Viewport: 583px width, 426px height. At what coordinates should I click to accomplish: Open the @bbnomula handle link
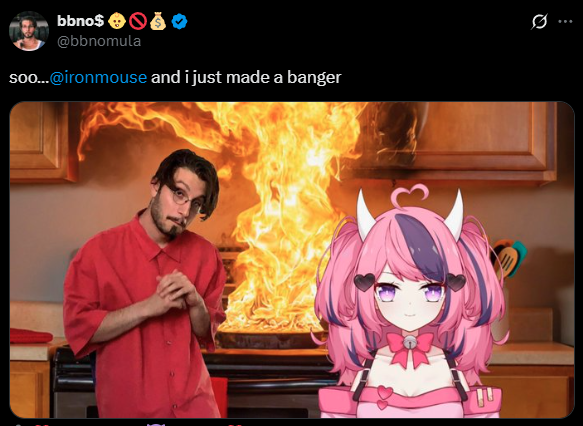[99, 41]
